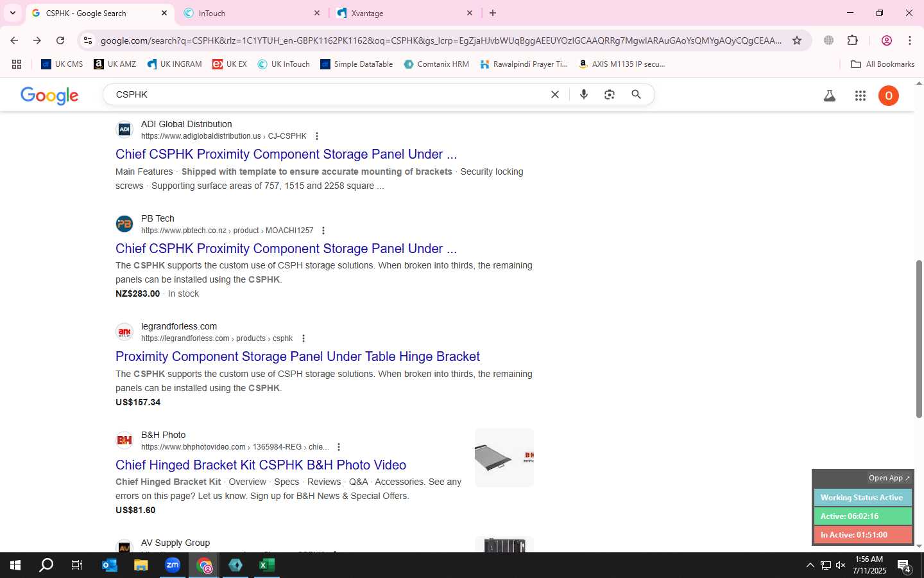Click the Working Status: Active label

click(862, 498)
